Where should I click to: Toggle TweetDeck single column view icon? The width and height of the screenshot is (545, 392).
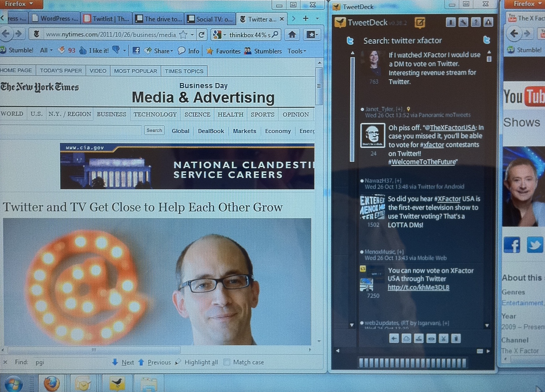451,22
